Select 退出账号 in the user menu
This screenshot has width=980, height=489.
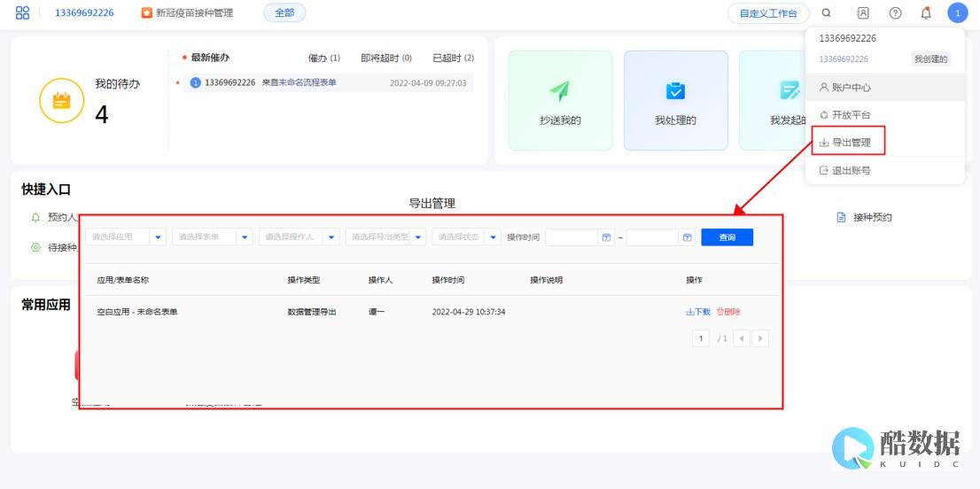pos(885,170)
